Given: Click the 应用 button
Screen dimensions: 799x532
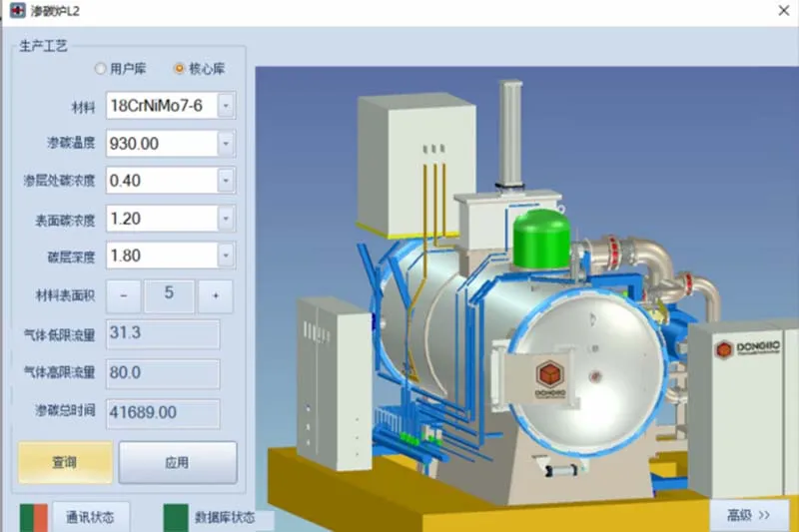Looking at the screenshot, I should pyautogui.click(x=177, y=463).
